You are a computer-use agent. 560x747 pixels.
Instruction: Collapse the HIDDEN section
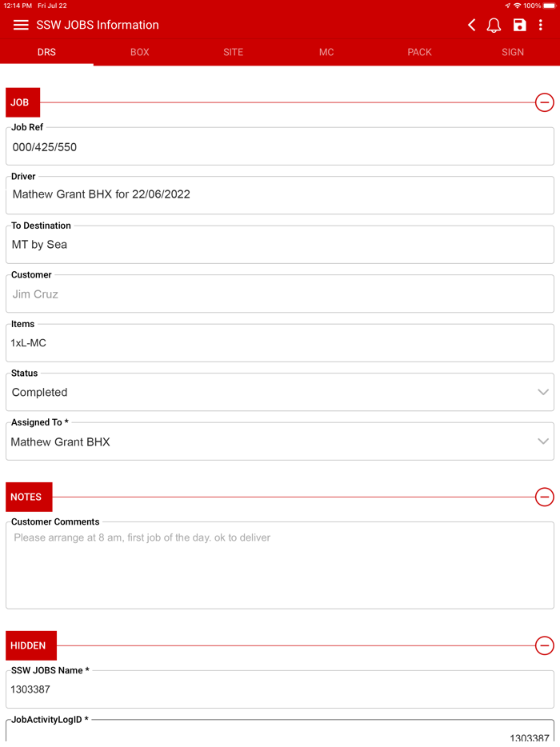coord(544,645)
